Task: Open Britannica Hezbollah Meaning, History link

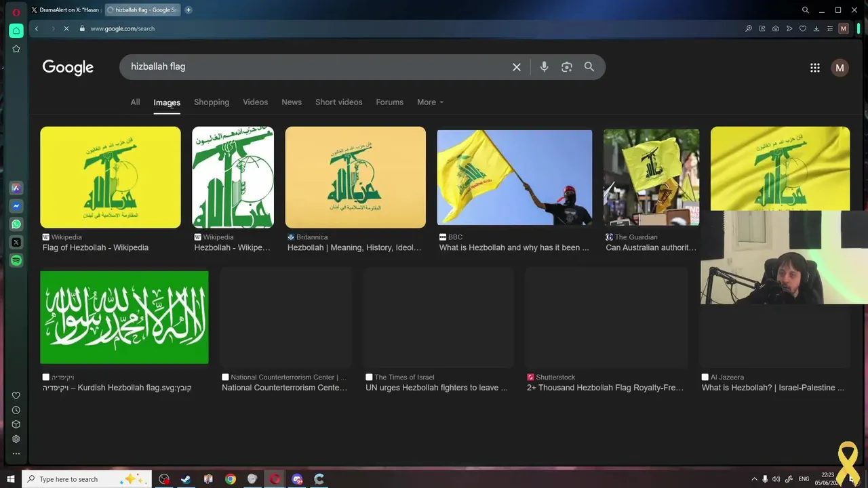Action: (355, 248)
